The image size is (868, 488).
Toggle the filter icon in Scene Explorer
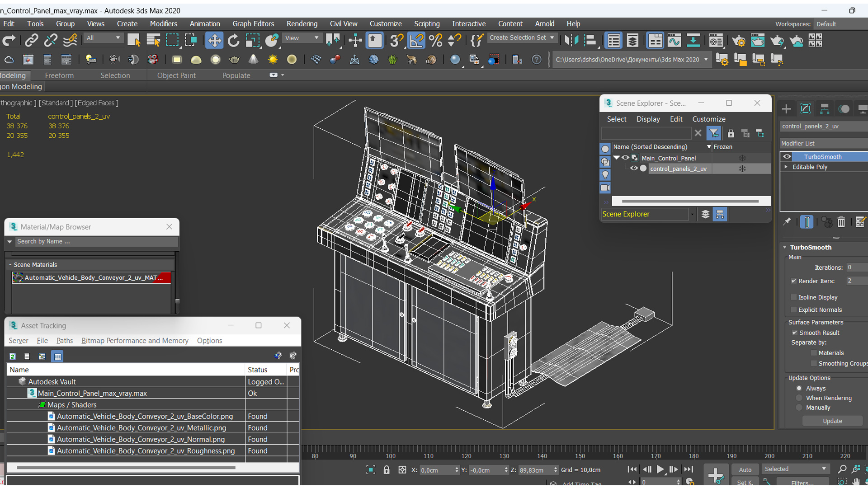(714, 133)
